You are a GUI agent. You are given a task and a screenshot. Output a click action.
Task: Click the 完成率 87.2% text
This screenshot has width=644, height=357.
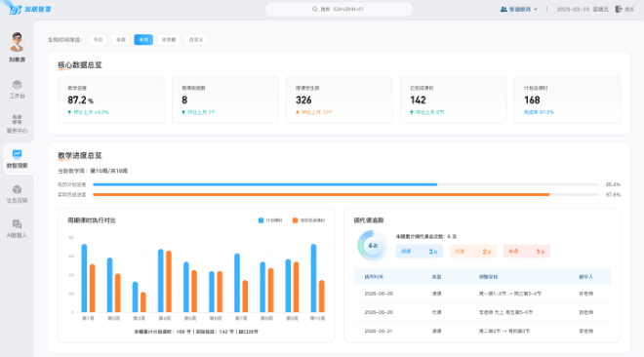(x=539, y=112)
